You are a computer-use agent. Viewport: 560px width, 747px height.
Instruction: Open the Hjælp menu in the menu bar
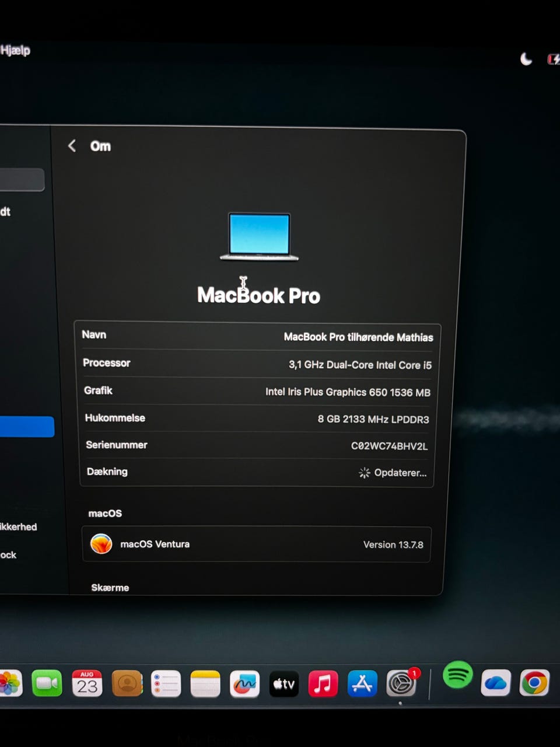tap(15, 51)
